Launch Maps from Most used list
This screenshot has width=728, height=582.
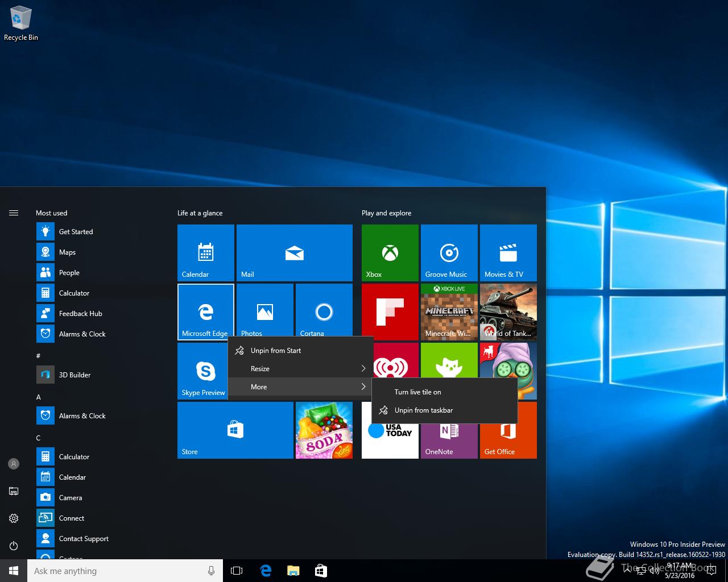click(x=100, y=252)
